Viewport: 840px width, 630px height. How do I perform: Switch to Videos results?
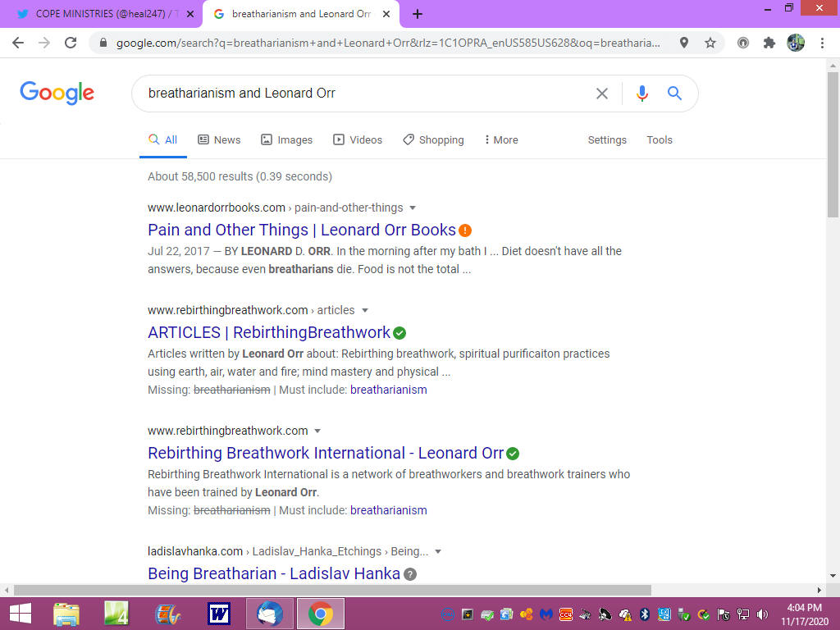click(358, 139)
